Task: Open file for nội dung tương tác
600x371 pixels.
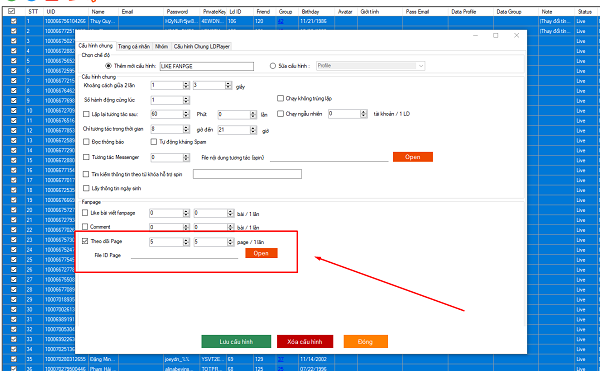Action: 413,157
